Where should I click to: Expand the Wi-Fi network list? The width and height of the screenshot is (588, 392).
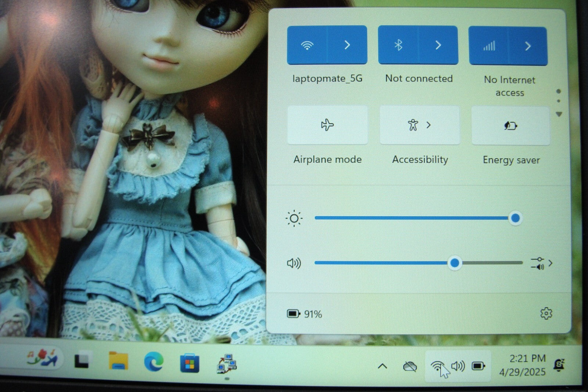347,45
